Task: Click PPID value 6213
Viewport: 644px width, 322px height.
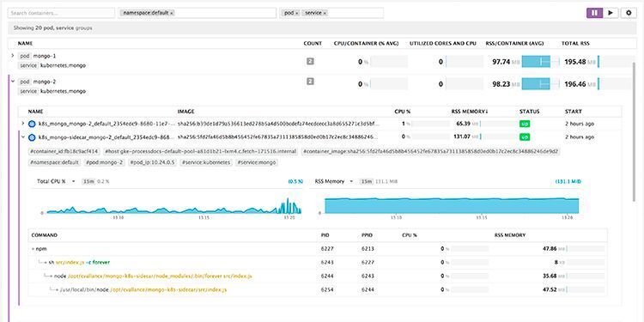Action: pos(368,248)
